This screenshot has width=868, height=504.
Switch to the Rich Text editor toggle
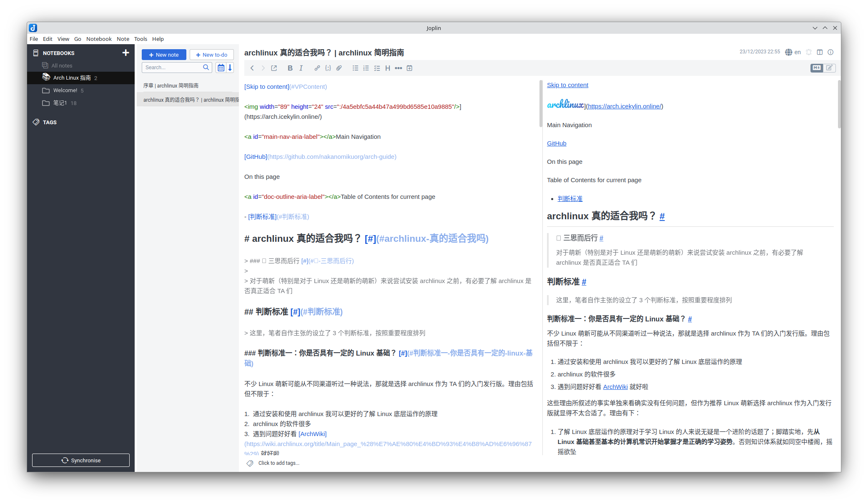click(x=829, y=68)
